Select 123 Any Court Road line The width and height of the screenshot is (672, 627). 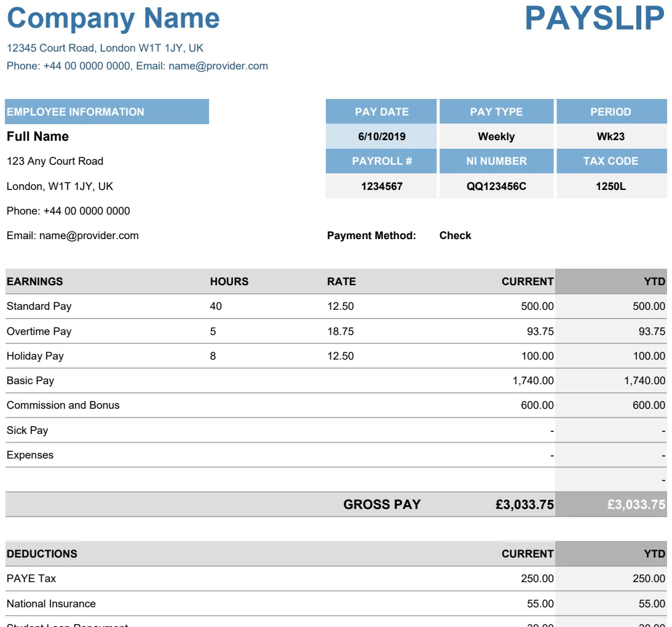[55, 161]
